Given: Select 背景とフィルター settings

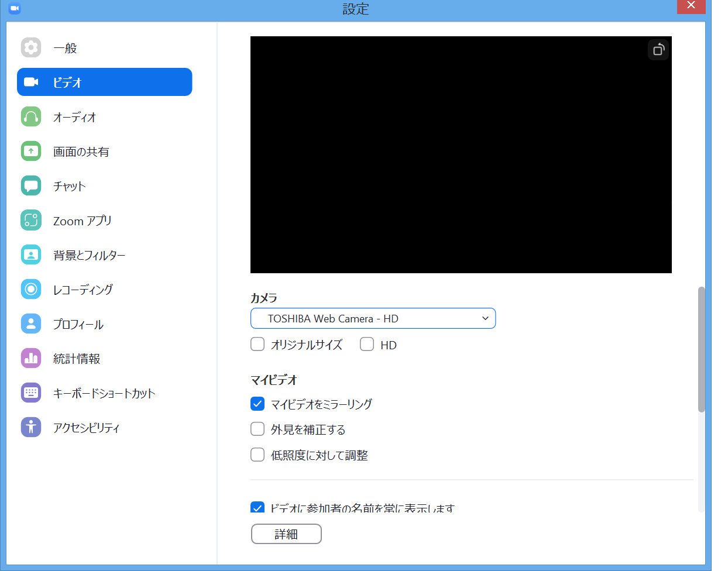Looking at the screenshot, I should pos(104,254).
